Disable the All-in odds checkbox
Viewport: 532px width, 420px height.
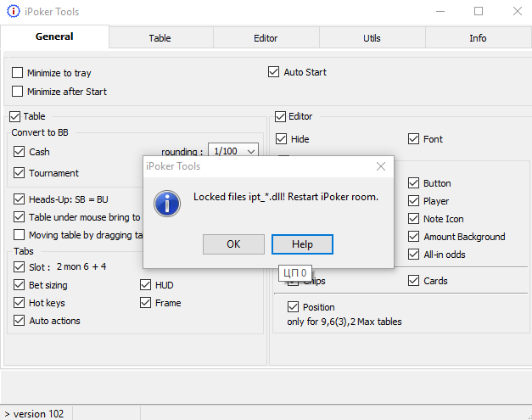click(414, 255)
